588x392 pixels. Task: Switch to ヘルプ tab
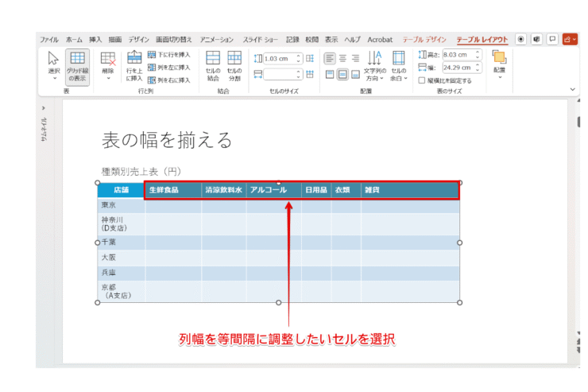tap(353, 40)
